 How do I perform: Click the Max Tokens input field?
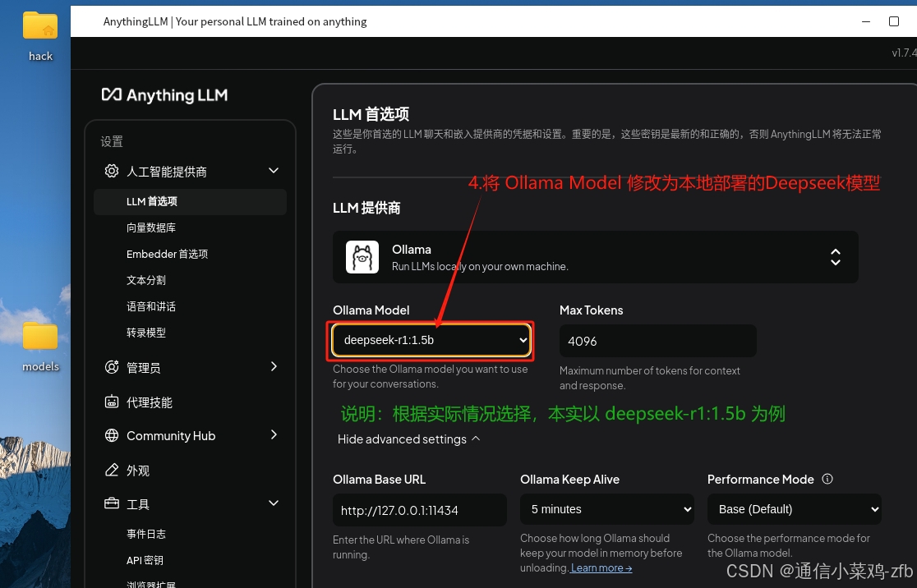coord(658,341)
